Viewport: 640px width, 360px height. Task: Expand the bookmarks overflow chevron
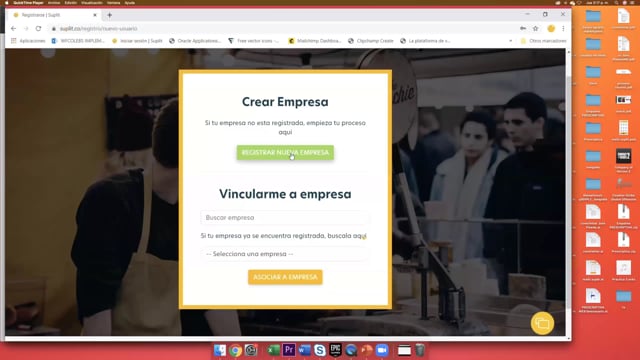pyautogui.click(x=510, y=41)
